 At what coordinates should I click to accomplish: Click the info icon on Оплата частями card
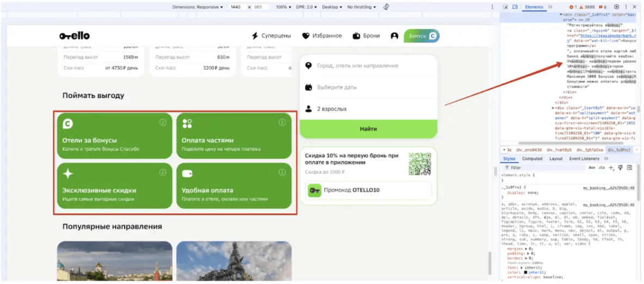click(x=282, y=122)
